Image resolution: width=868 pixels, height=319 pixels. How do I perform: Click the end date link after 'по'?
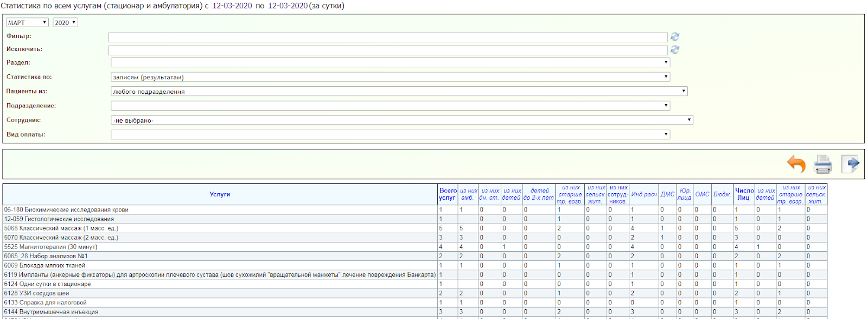pos(288,6)
